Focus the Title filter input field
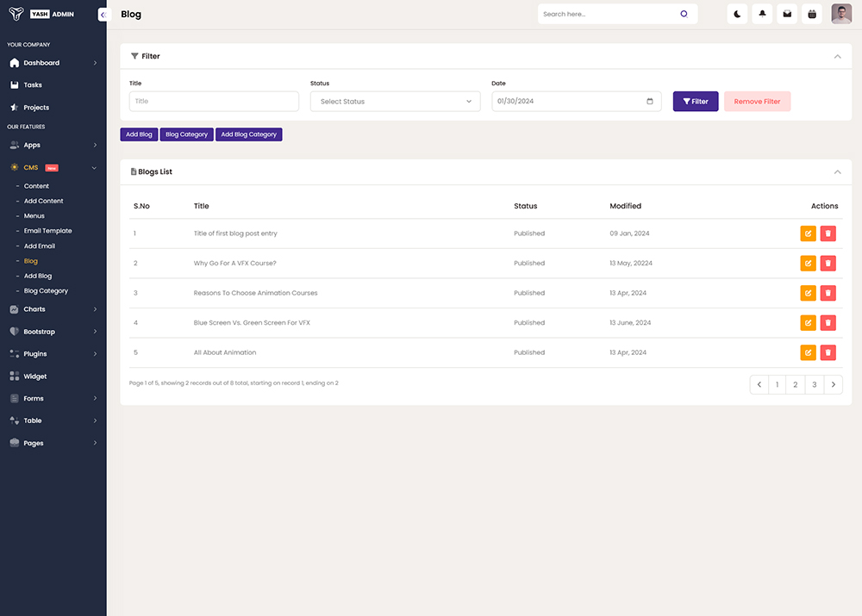862x616 pixels. pyautogui.click(x=214, y=101)
